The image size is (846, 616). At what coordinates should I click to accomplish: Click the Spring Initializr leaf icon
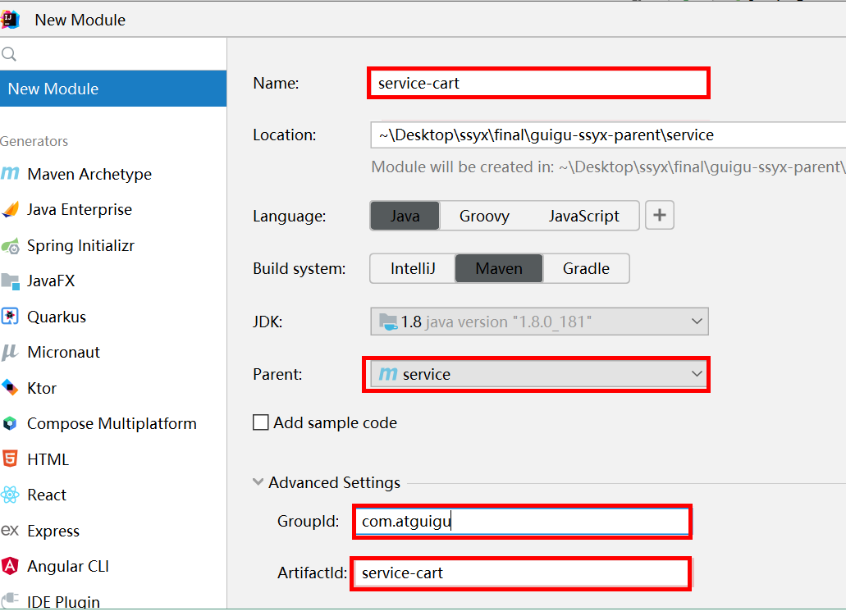pyautogui.click(x=10, y=245)
